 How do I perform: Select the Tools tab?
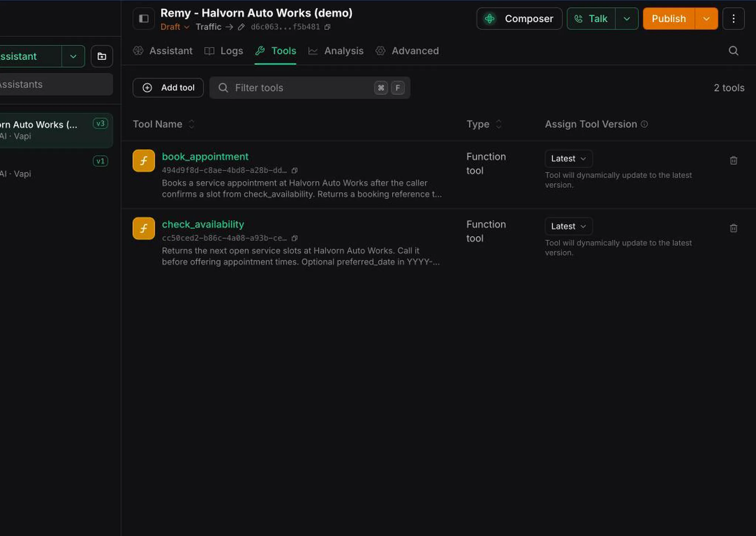tap(275, 51)
